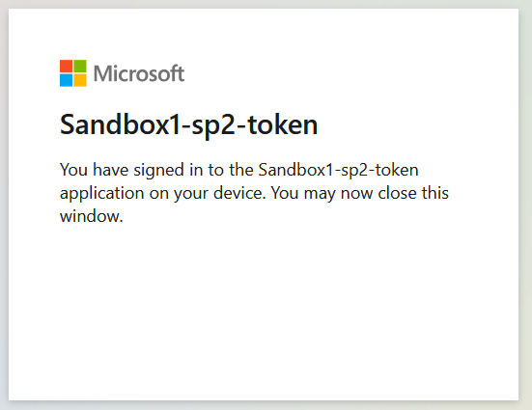
Task: Click the word 'signed' in the message
Action: pyautogui.click(x=158, y=170)
